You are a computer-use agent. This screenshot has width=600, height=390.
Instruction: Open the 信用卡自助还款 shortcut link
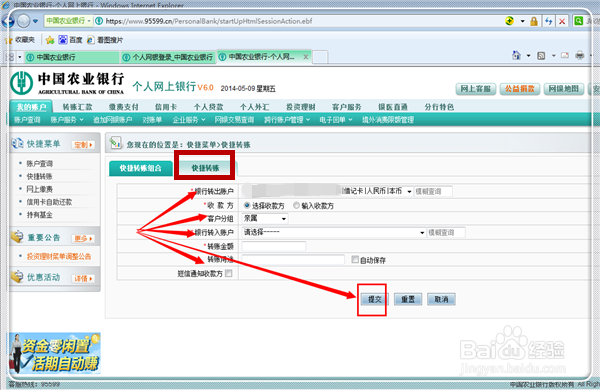pyautogui.click(x=49, y=202)
